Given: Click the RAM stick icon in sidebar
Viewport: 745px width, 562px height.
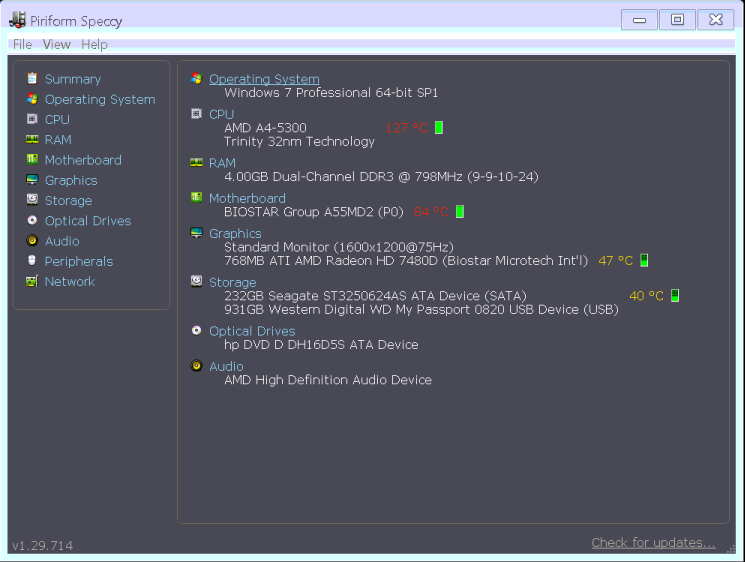Looking at the screenshot, I should point(32,139).
